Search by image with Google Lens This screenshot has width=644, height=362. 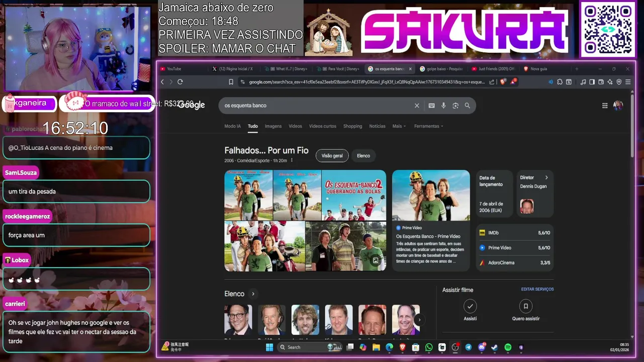click(455, 106)
